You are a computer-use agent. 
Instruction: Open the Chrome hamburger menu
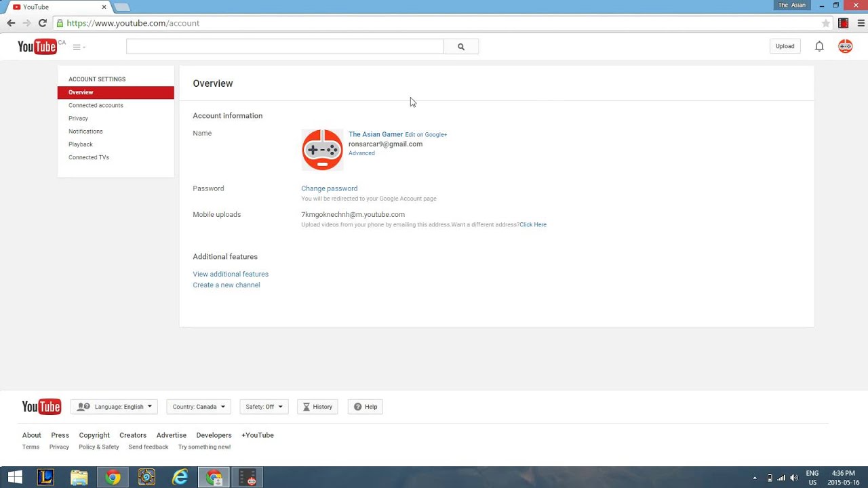tap(861, 23)
